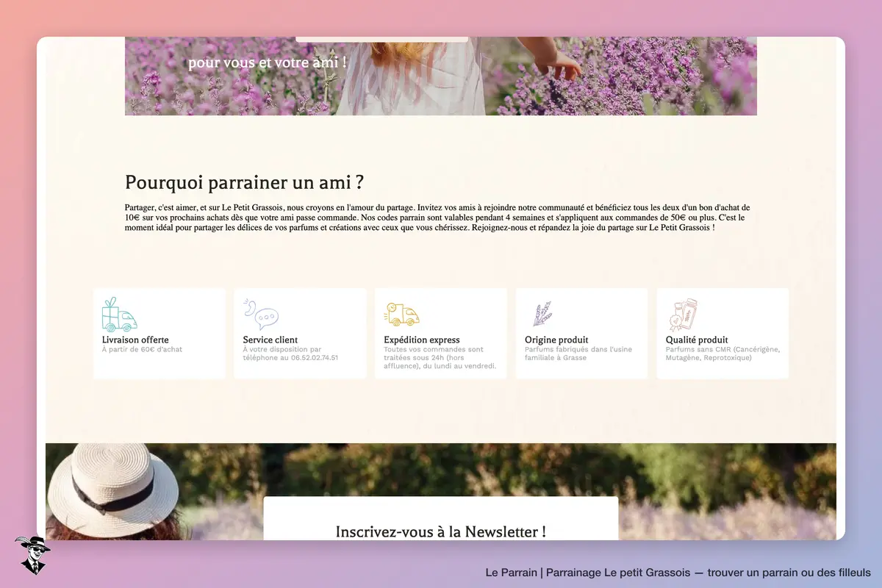882x588 pixels.
Task: Click the Pourquoi parrainer un ami heading
Action: click(244, 182)
